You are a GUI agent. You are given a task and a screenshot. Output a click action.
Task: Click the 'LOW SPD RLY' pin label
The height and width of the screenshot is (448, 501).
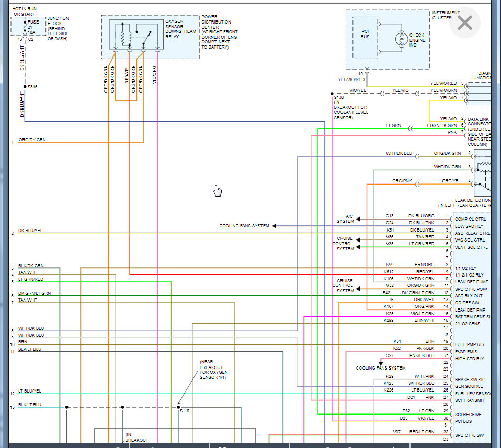click(469, 226)
